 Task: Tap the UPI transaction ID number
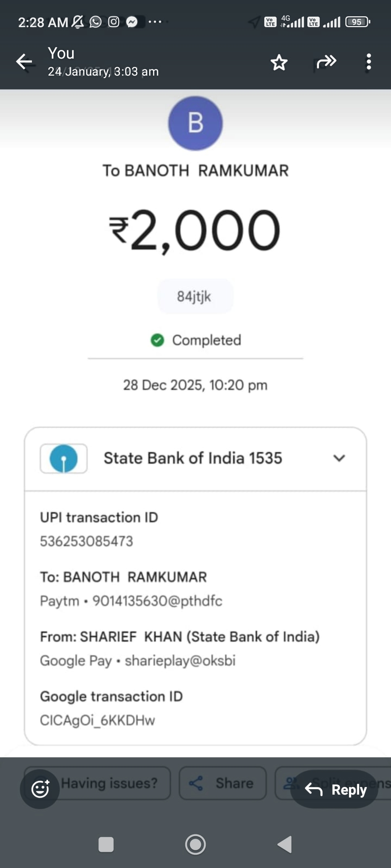tap(87, 541)
